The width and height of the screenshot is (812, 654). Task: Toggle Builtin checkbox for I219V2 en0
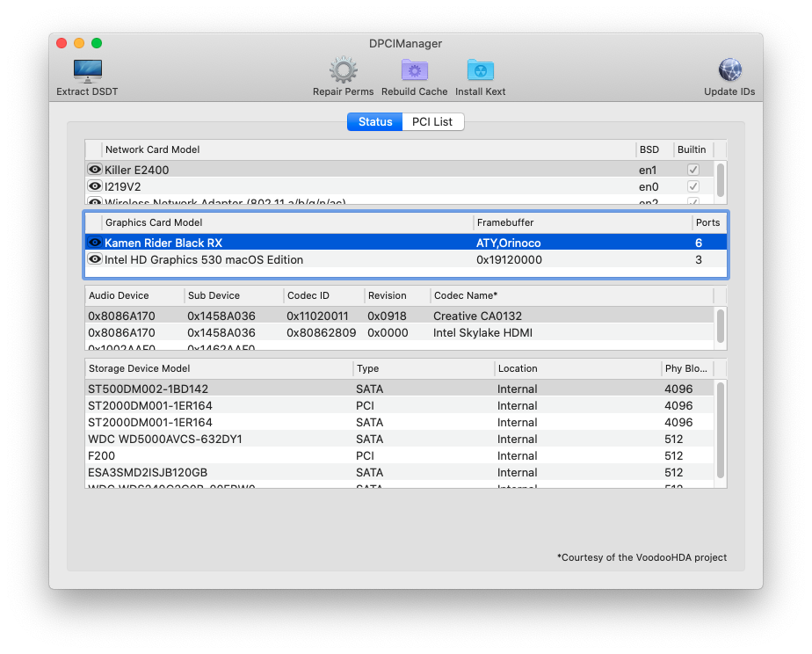[x=692, y=186]
